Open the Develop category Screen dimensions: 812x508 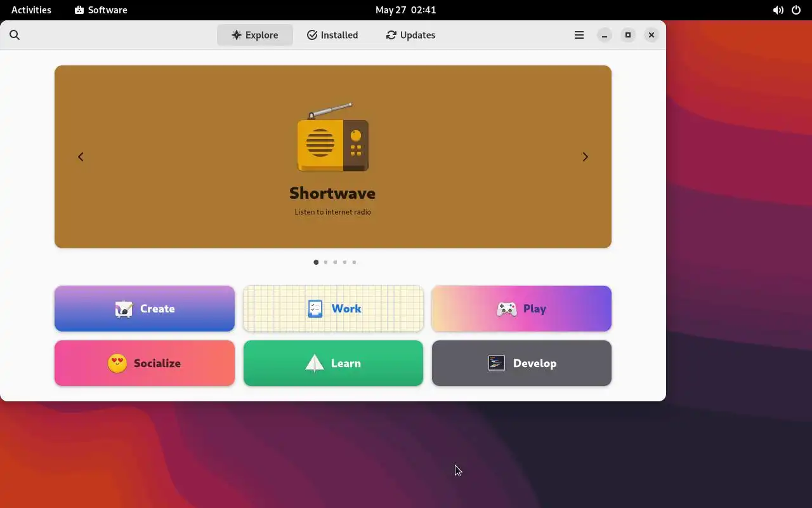(x=521, y=363)
